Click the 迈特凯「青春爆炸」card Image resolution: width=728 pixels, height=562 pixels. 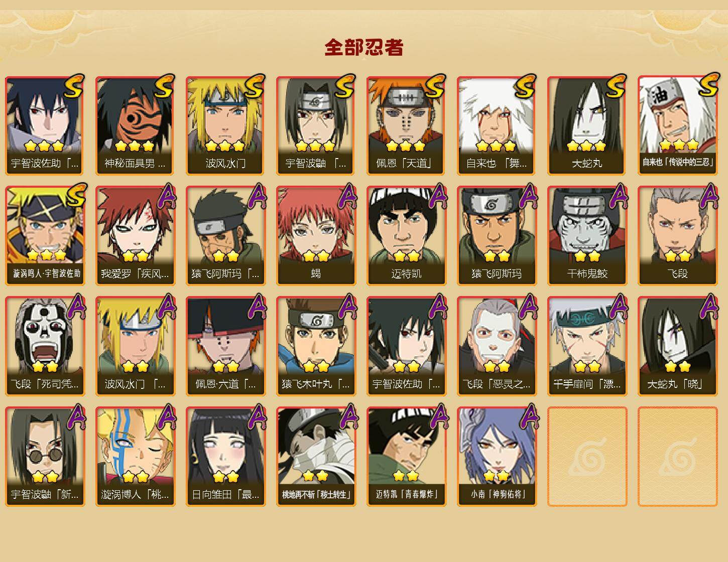point(406,457)
